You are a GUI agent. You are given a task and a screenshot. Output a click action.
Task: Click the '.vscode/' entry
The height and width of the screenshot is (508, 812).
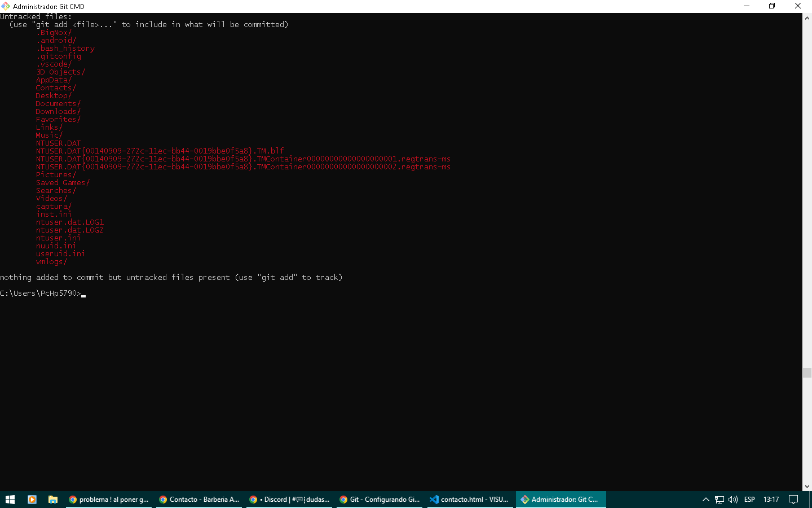(x=54, y=64)
